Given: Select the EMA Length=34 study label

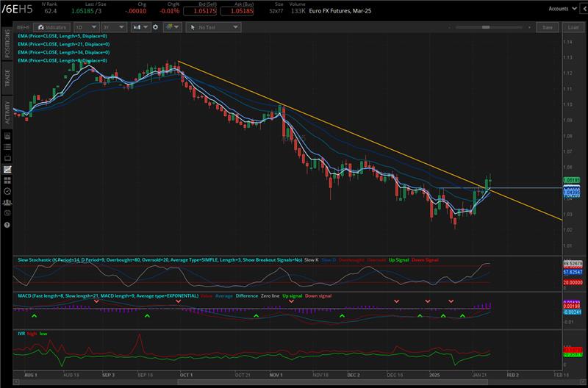Looking at the screenshot, I should tap(64, 52).
